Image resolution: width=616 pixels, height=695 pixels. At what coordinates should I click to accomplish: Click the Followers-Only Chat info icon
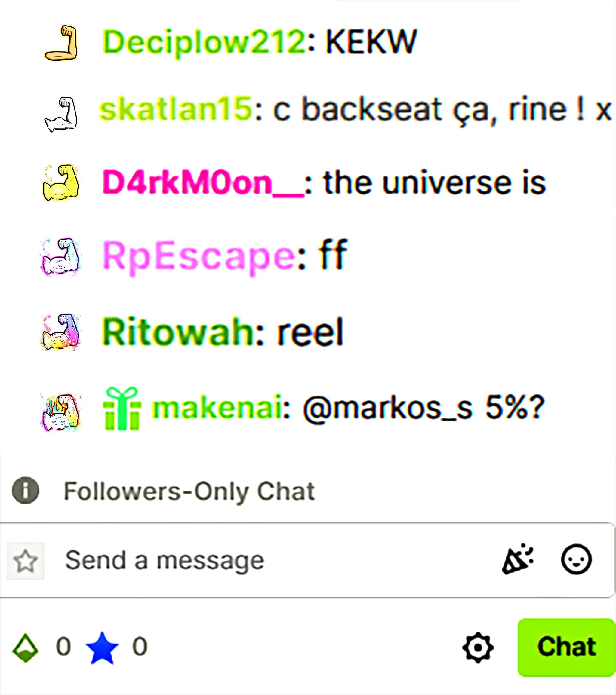click(x=26, y=490)
